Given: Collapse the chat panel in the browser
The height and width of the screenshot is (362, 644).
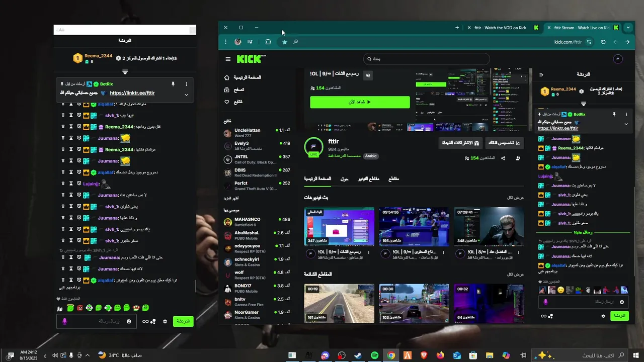Looking at the screenshot, I should click(x=541, y=75).
